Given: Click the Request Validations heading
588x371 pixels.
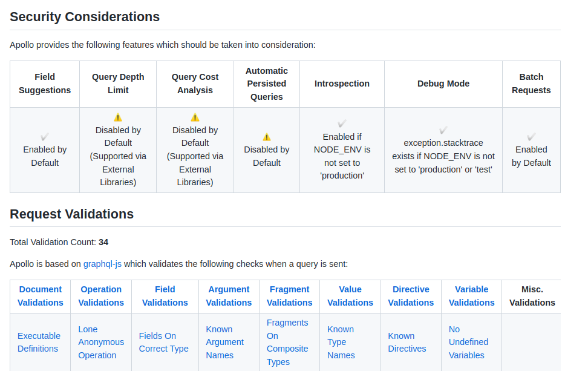Looking at the screenshot, I should (73, 214).
